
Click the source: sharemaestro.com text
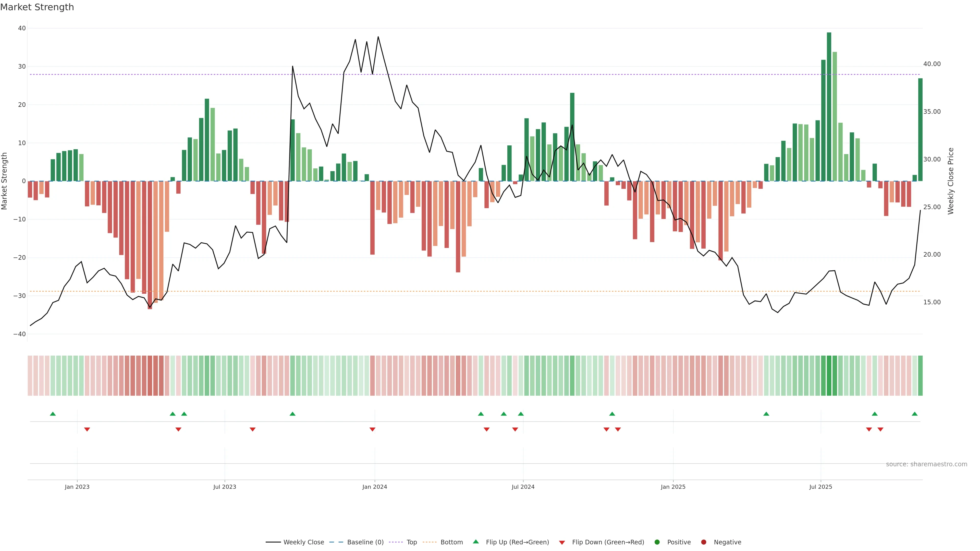coord(926,464)
